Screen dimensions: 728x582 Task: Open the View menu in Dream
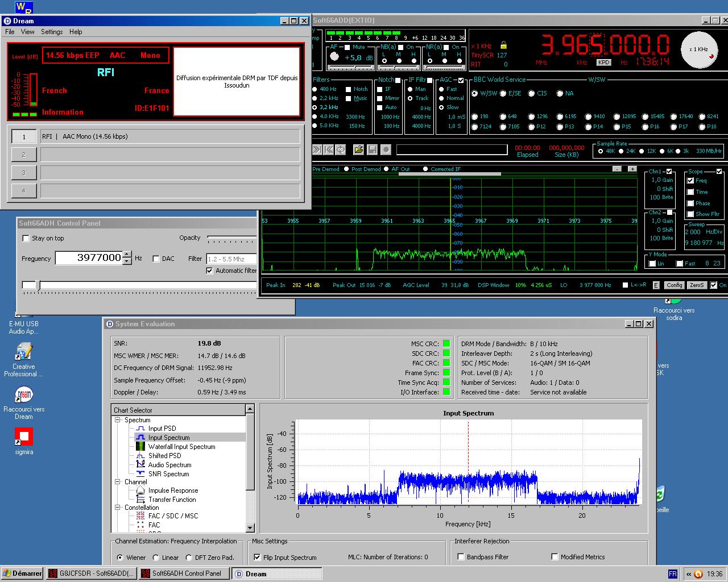[x=27, y=32]
